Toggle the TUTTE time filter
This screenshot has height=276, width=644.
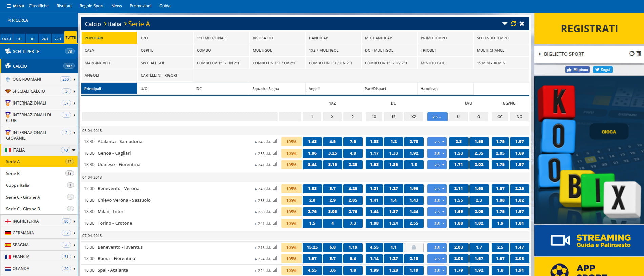pos(70,38)
